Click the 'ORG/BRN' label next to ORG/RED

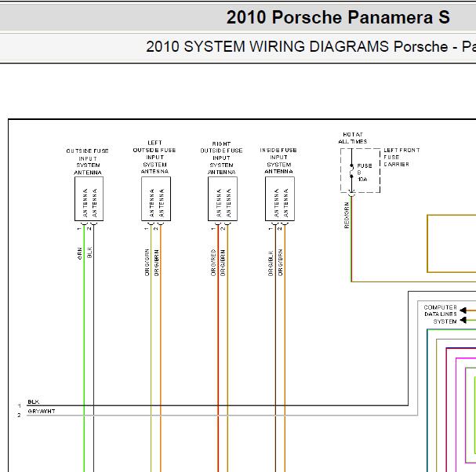point(223,263)
